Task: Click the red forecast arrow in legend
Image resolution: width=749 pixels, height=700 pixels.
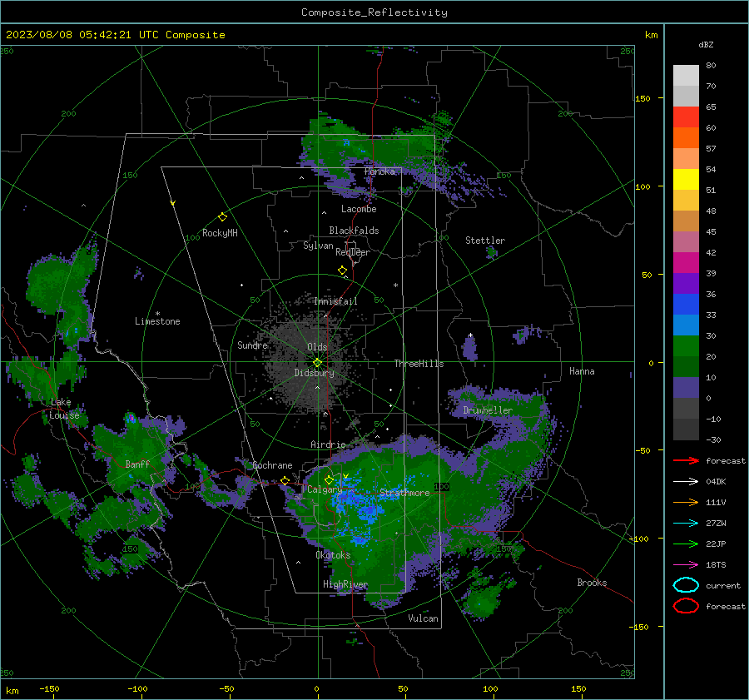Action: [686, 460]
